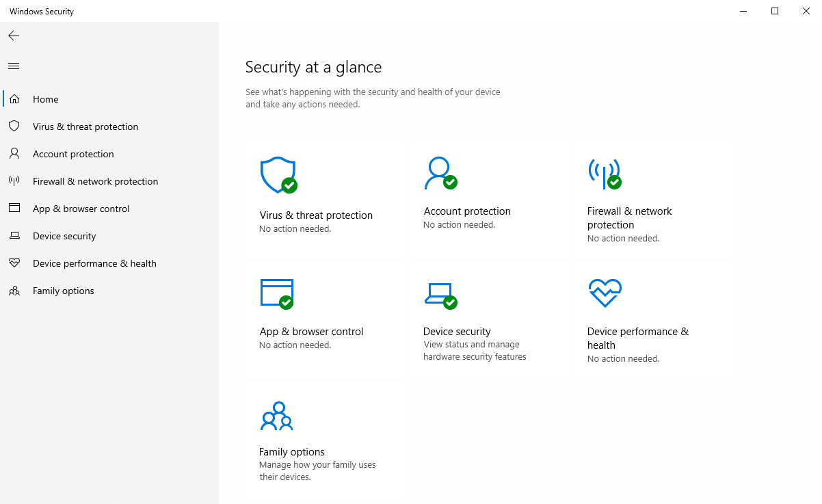Click the Device security tile title
The width and height of the screenshot is (822, 504).
pos(457,332)
